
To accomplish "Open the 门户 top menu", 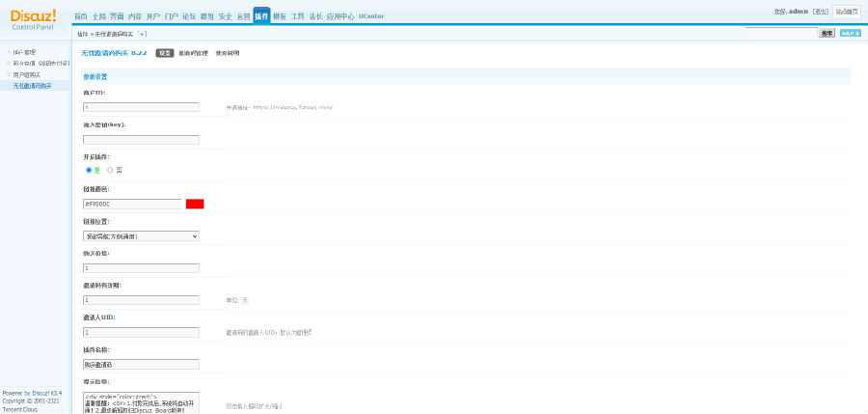I will [171, 16].
